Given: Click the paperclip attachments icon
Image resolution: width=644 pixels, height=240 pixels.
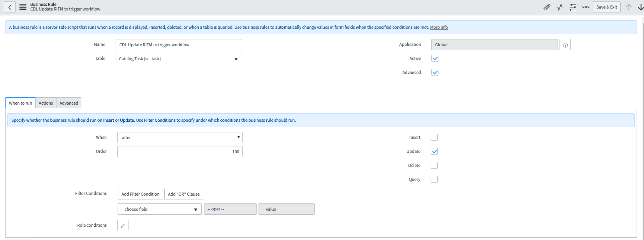Looking at the screenshot, I should 547,7.
